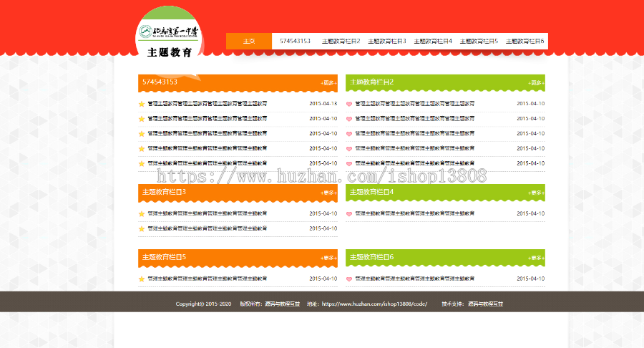Click the footer Copyright© 2015-2020 text
Viewport: 644px width, 348px height.
(x=203, y=304)
